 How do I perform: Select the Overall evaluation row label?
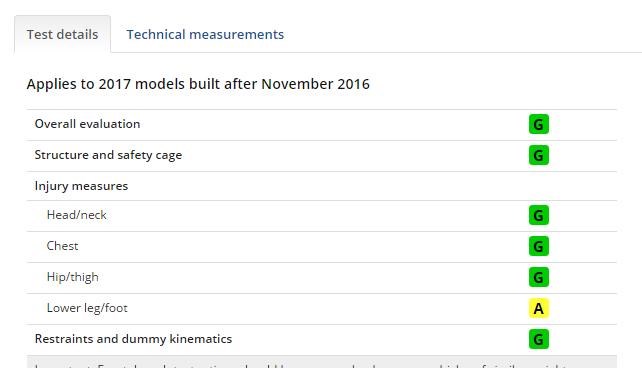click(x=87, y=124)
